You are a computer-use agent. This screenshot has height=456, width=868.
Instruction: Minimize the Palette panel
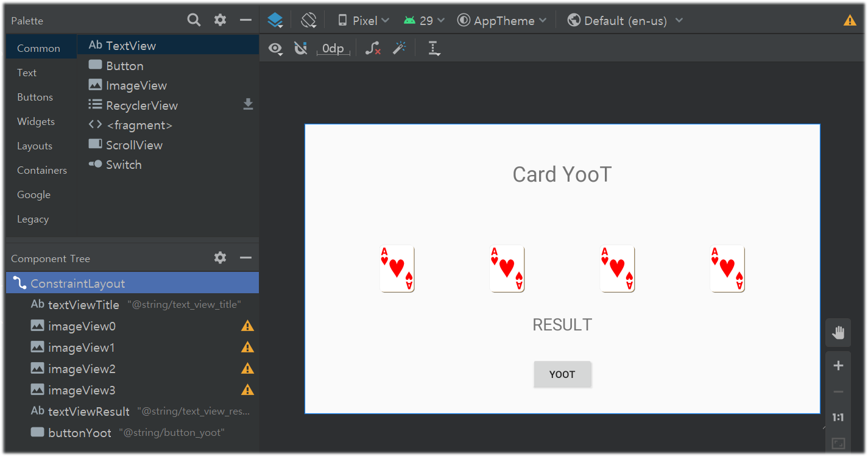pos(245,20)
